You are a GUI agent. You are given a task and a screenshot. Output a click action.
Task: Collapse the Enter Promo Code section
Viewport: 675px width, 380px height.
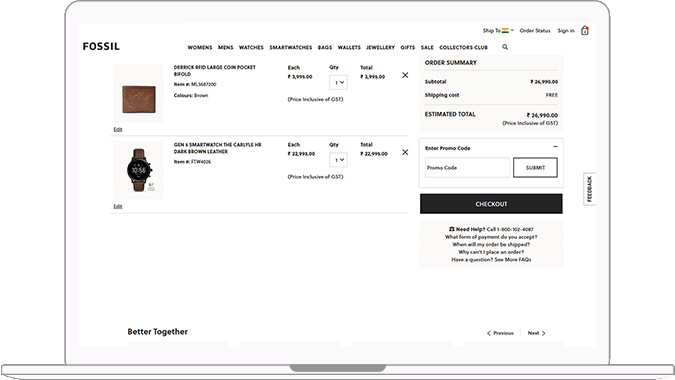coord(555,147)
